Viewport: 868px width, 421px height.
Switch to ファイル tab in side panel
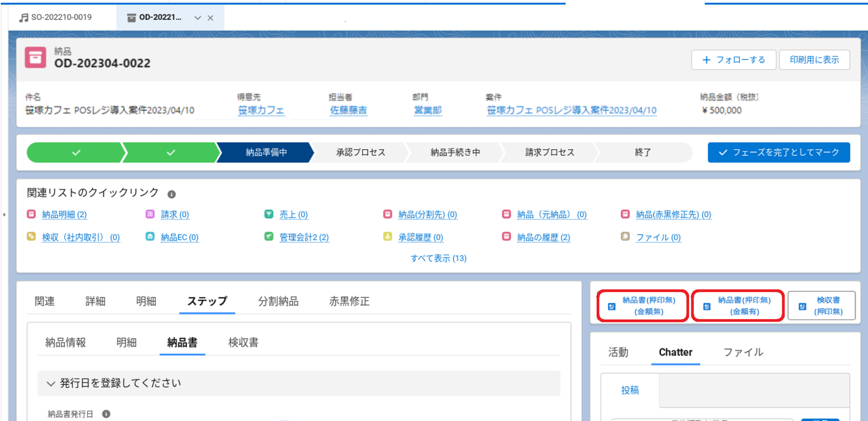point(743,352)
